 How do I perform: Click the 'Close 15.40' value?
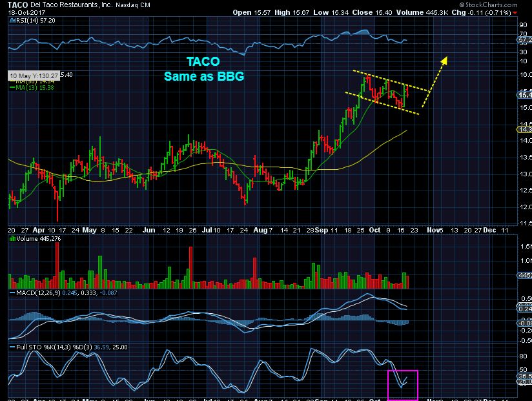[372, 12]
